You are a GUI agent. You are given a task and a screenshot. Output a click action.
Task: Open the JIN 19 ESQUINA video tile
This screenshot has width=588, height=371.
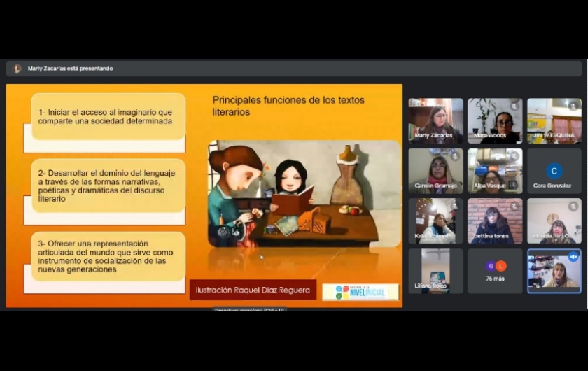[x=554, y=121]
